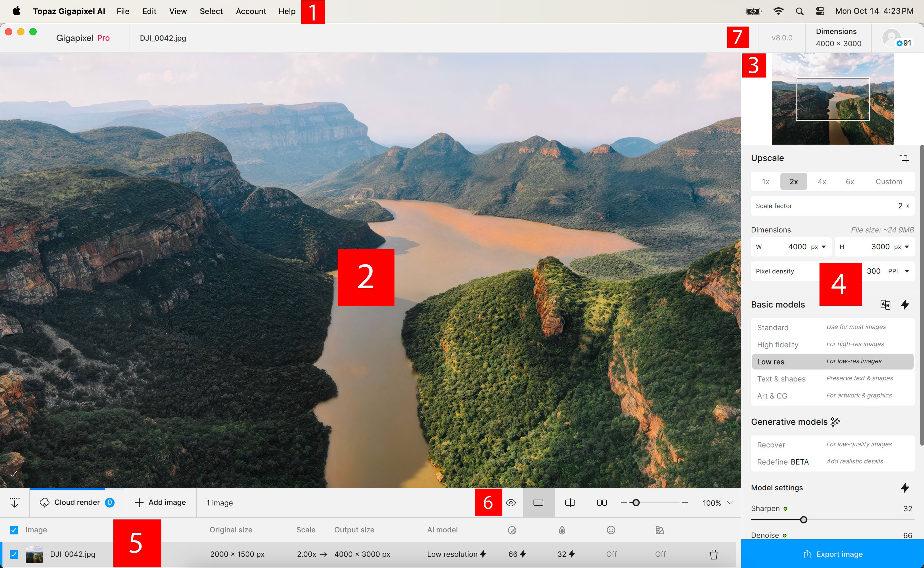
Task: Click the Sharpen slider handle
Action: click(803, 520)
